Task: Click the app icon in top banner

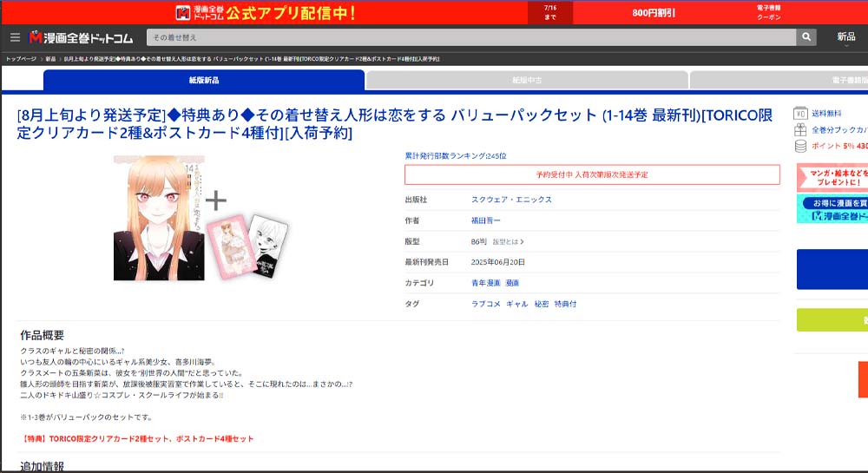Action: coord(182,13)
